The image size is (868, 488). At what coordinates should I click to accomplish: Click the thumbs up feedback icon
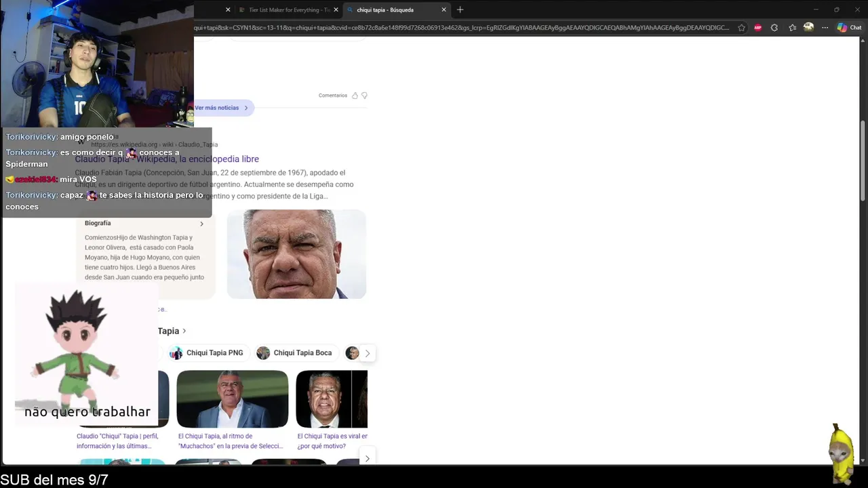(355, 96)
